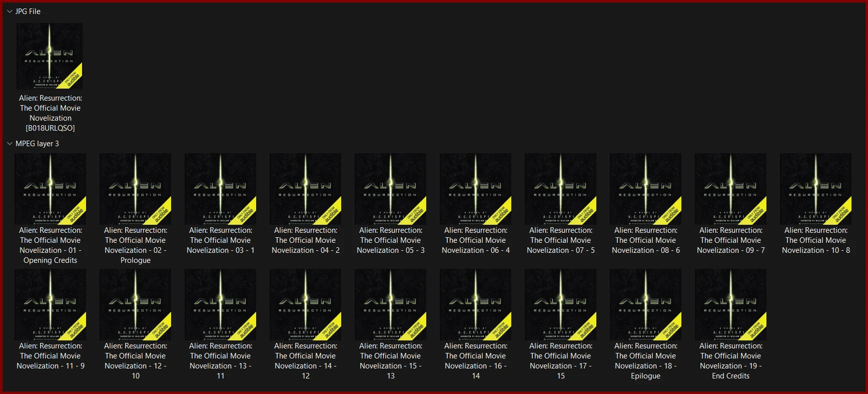Collapse the MPEG layer 3 group chevron
868x394 pixels.
point(10,144)
